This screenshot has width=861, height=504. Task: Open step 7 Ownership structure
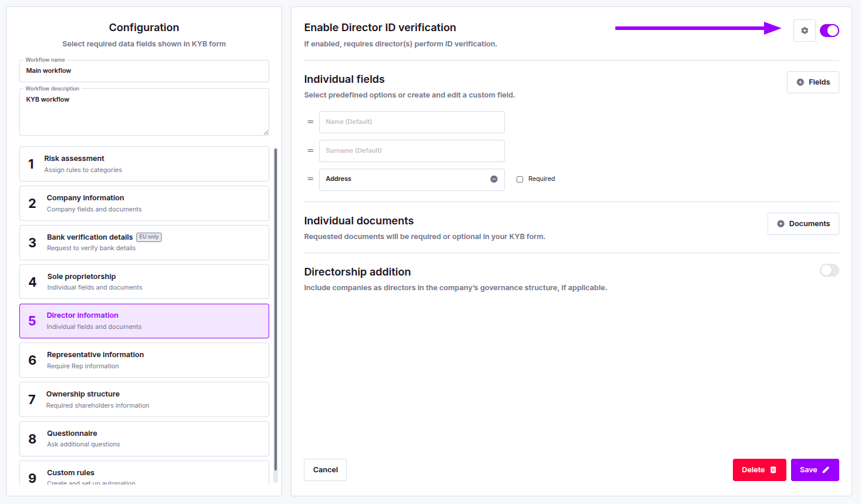tap(144, 399)
